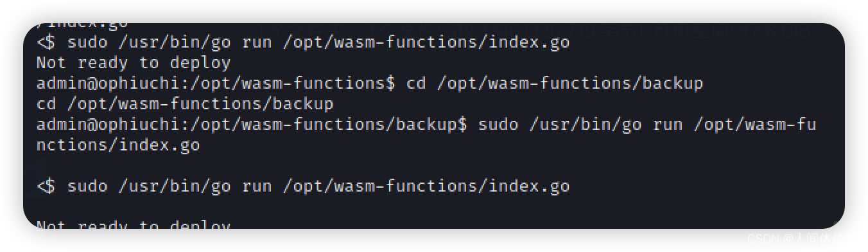The image size is (868, 252).
Task: Click the cut-off "Not ready to deploy" at bottom
Action: [134, 225]
